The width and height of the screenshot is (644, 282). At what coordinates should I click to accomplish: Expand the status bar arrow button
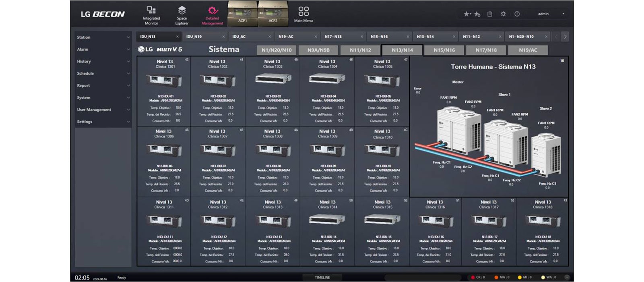pyautogui.click(x=567, y=277)
